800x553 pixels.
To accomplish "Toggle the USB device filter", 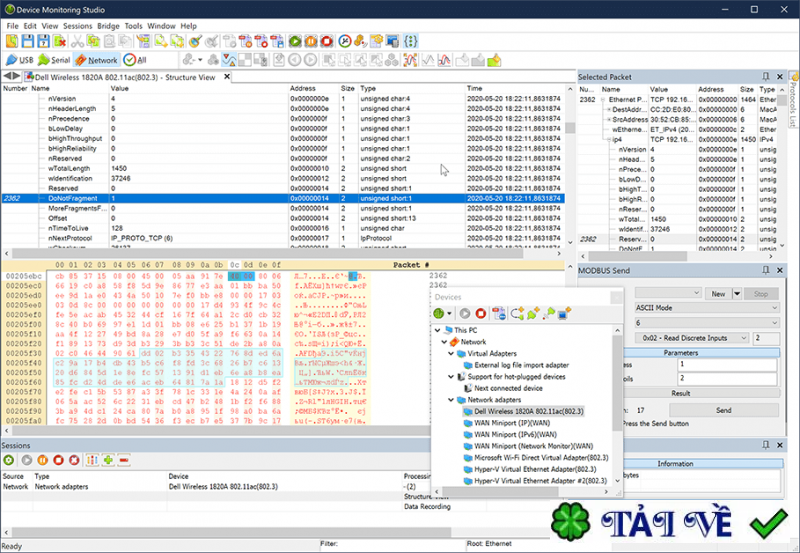I will (20, 60).
